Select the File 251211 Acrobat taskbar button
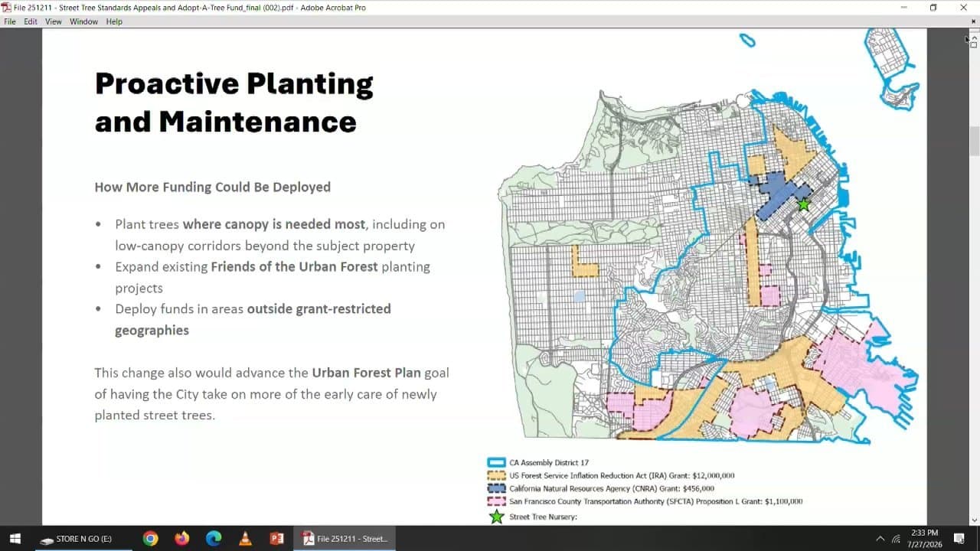This screenshot has height=551, width=980. point(345,539)
